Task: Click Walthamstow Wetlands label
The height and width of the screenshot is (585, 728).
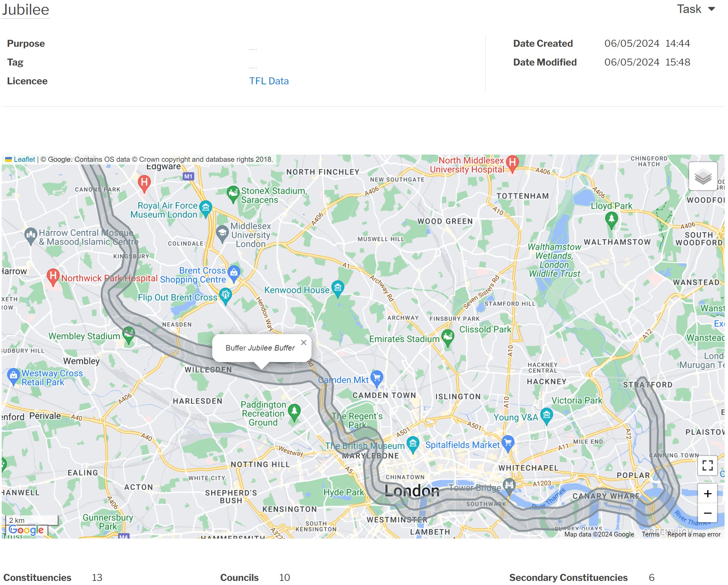Action: point(554,260)
